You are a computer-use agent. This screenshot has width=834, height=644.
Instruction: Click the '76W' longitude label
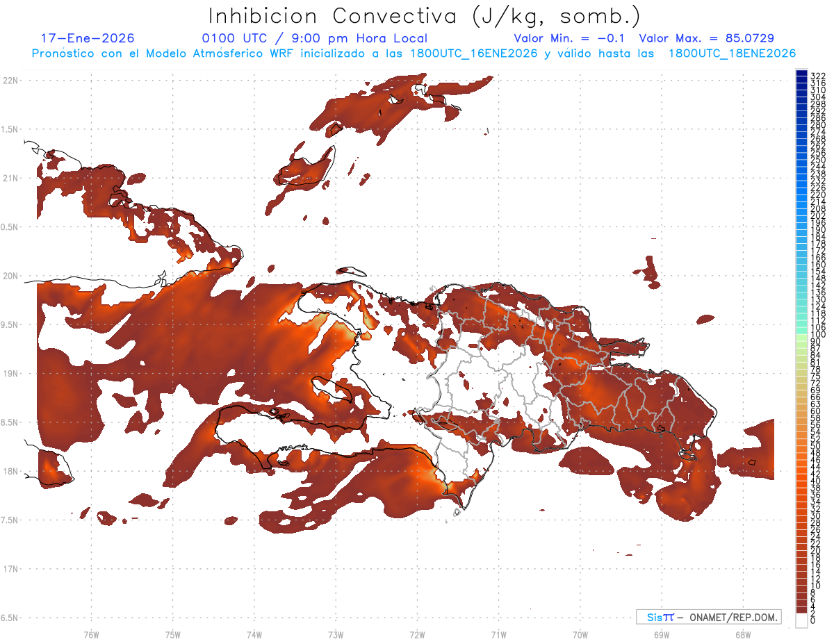tap(91, 634)
